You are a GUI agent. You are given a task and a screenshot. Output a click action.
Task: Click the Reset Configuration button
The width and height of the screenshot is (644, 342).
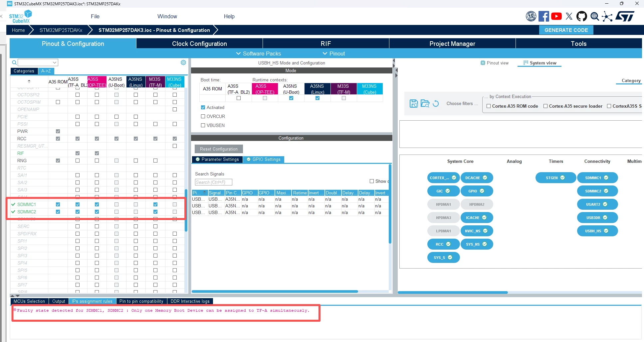219,149
